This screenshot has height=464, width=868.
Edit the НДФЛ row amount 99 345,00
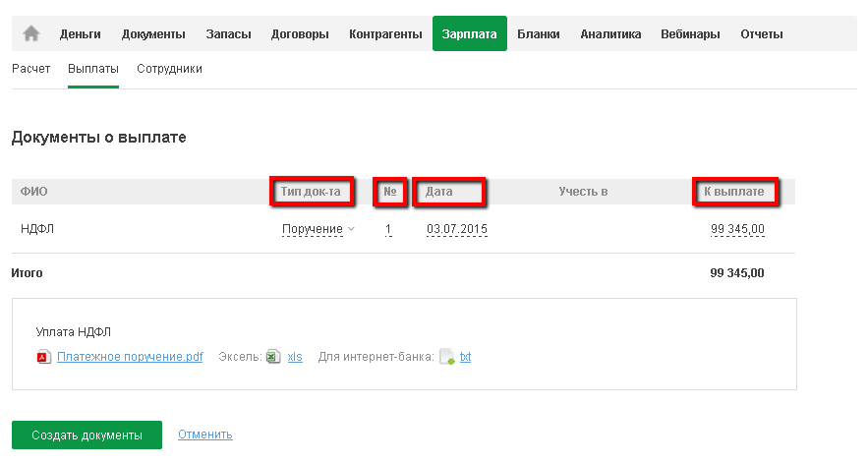737,229
